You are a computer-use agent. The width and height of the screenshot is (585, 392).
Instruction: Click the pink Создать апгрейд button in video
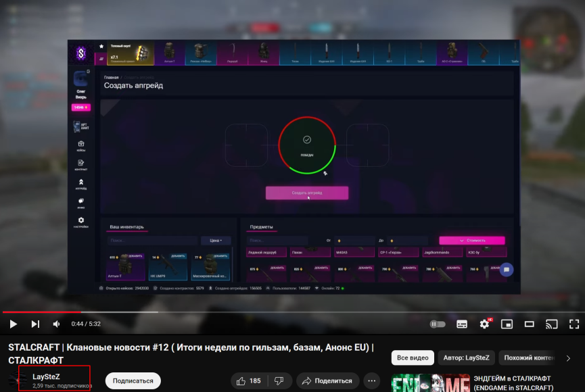[x=306, y=193]
